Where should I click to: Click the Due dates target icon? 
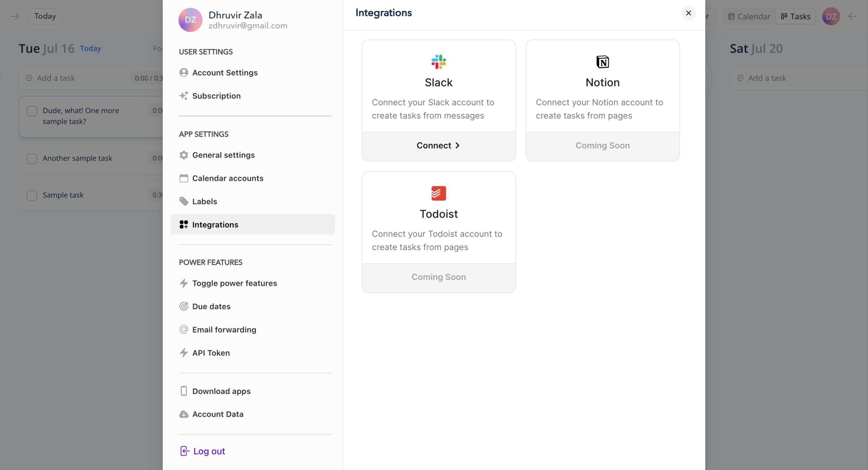coord(184,306)
